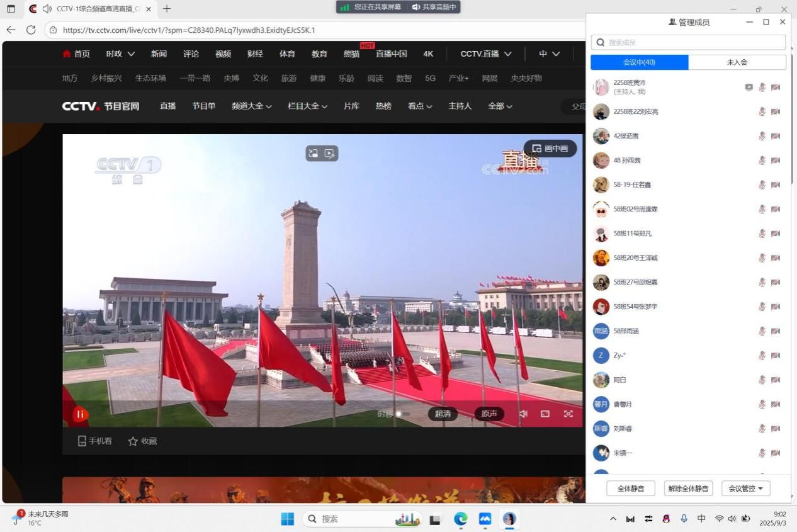Expand the 频道大全 dropdown menu
797x532 pixels.
(x=251, y=106)
